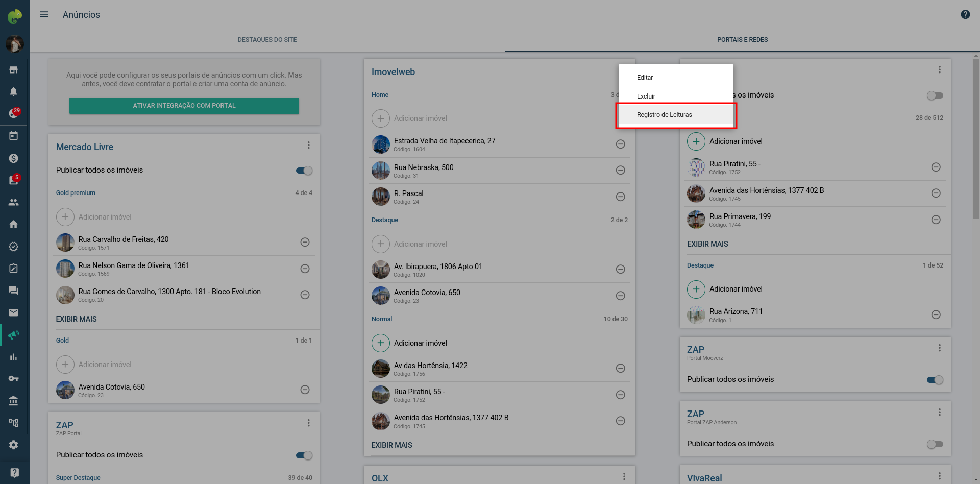Remove Rua Nelson Gama de Oliveira, 1361
The height and width of the screenshot is (484, 980).
305,269
